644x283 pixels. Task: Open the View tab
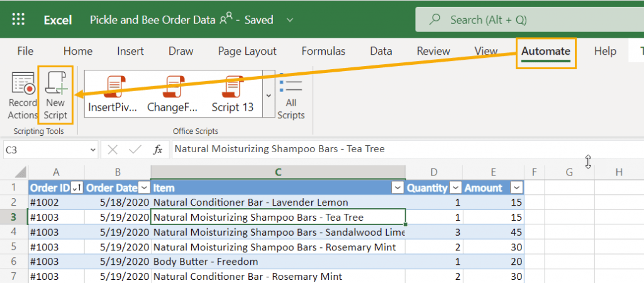click(486, 52)
